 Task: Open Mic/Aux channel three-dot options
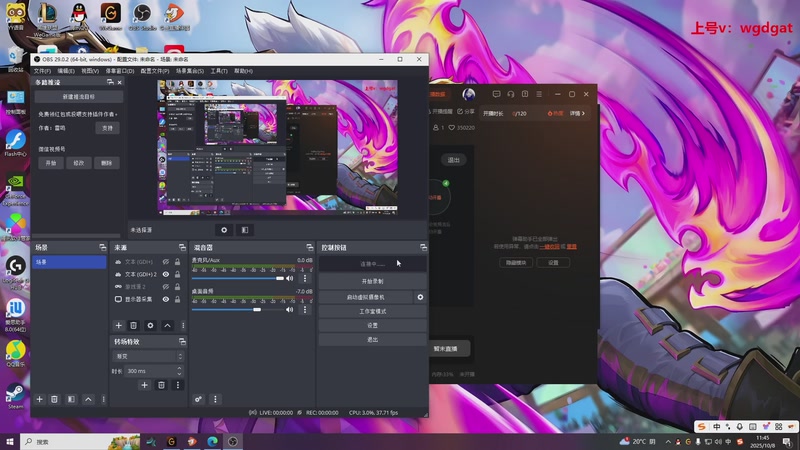click(305, 279)
